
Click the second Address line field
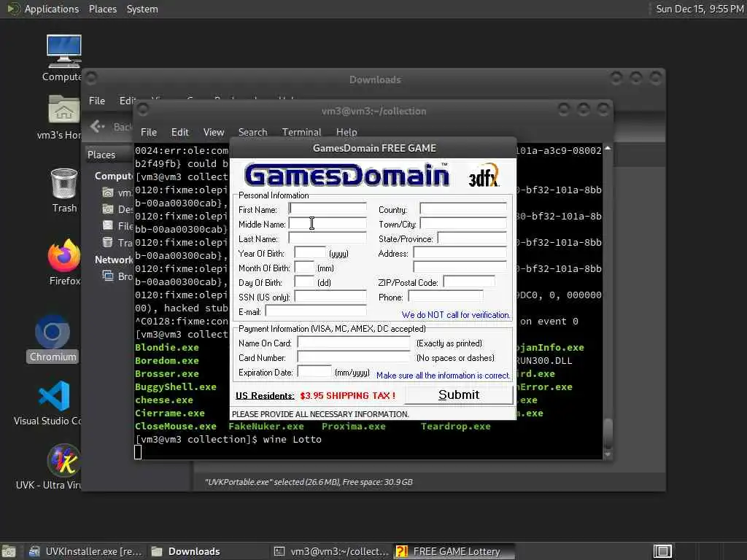point(460,267)
